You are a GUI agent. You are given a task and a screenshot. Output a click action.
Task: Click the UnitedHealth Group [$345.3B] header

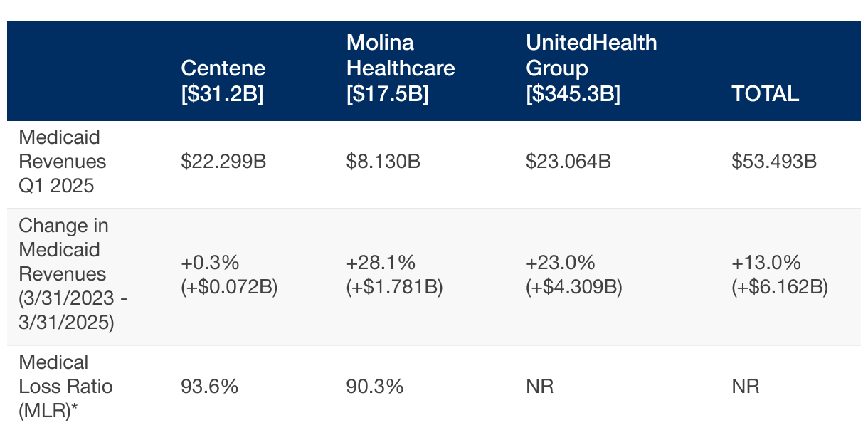coord(591,68)
